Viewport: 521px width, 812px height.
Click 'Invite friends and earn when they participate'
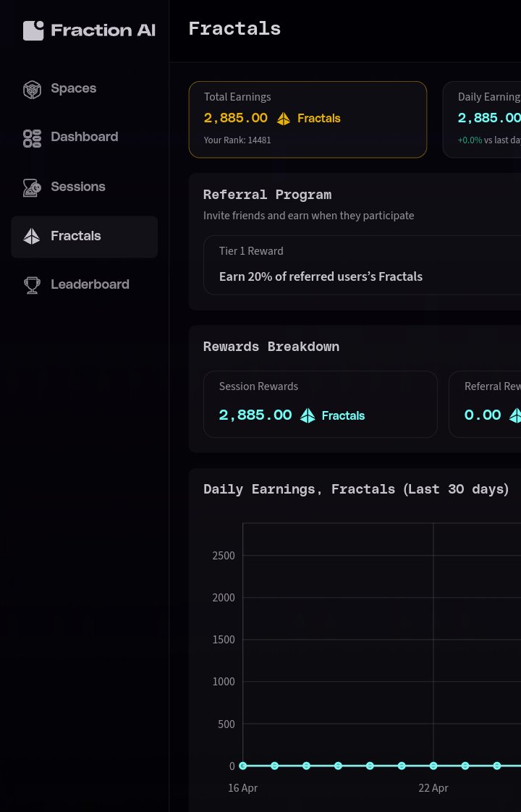coord(309,216)
